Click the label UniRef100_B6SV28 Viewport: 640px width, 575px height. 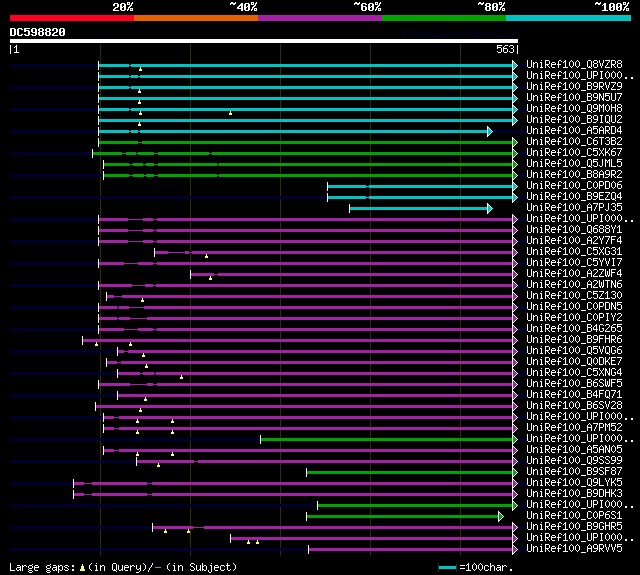(x=574, y=406)
